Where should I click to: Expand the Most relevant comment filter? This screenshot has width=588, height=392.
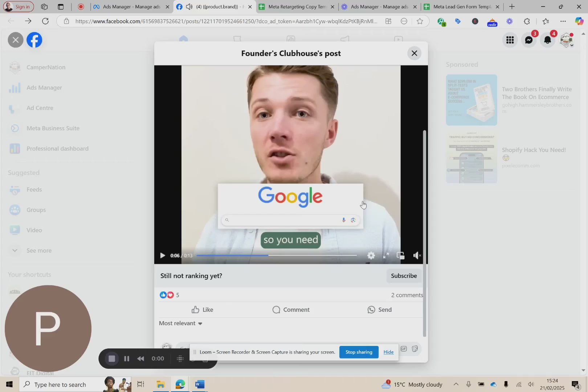(x=180, y=323)
